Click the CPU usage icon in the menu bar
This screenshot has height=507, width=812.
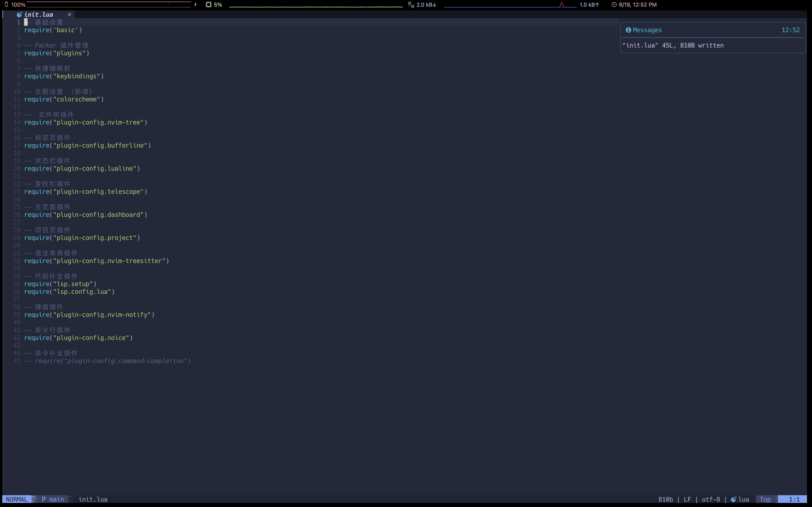(x=209, y=4)
